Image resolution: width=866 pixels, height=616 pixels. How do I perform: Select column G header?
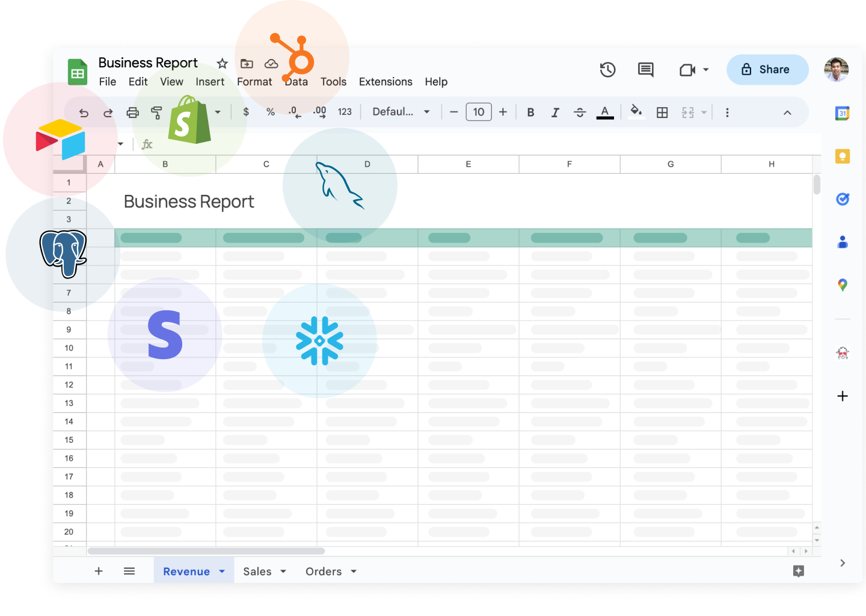(671, 164)
